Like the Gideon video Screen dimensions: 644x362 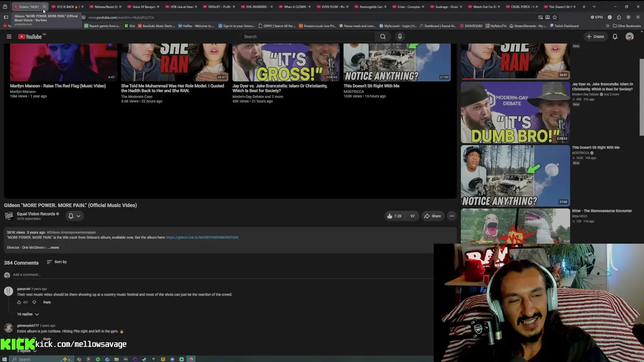[x=394, y=216]
